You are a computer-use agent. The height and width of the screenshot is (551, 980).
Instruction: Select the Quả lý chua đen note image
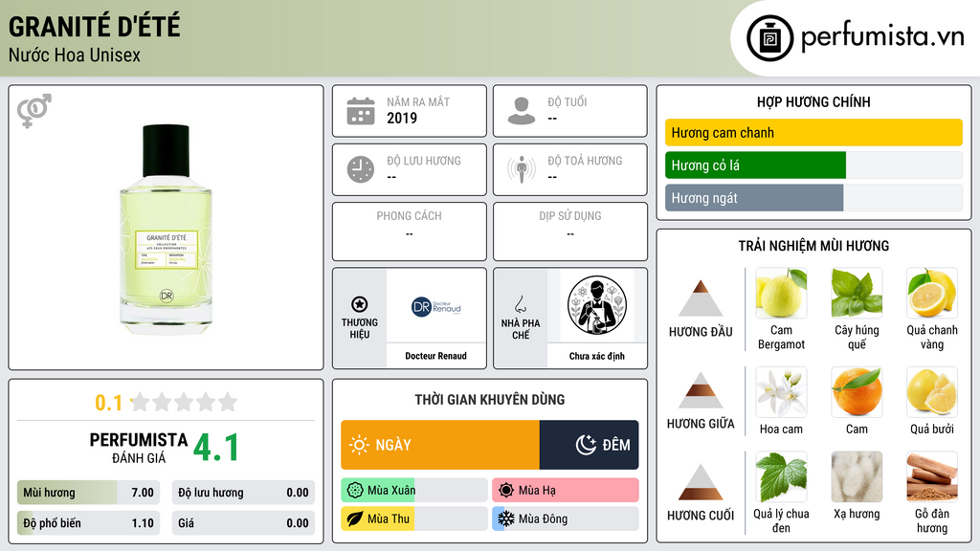coord(781,476)
